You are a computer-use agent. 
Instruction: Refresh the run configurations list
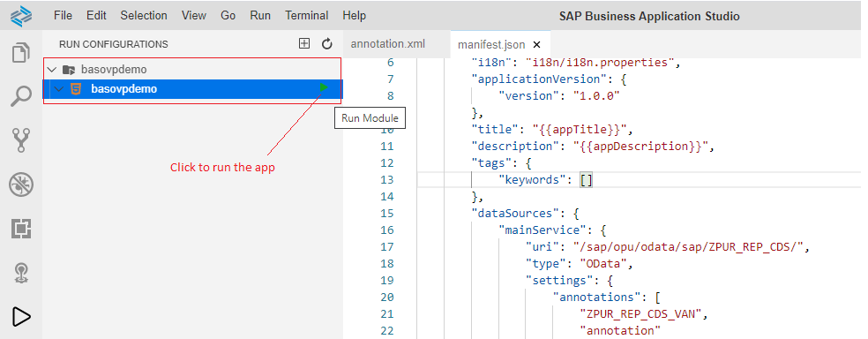327,44
